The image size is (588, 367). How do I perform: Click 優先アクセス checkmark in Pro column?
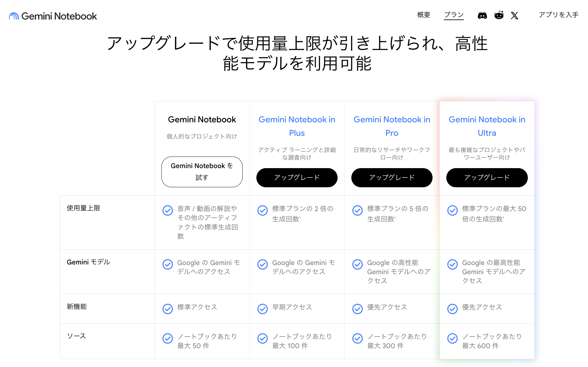point(358,309)
